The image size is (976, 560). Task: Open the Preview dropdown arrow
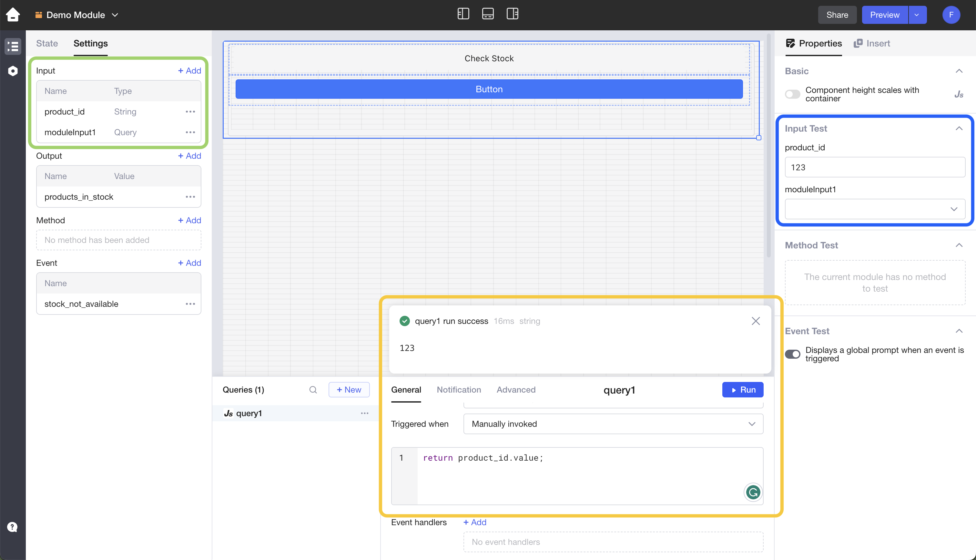click(917, 15)
